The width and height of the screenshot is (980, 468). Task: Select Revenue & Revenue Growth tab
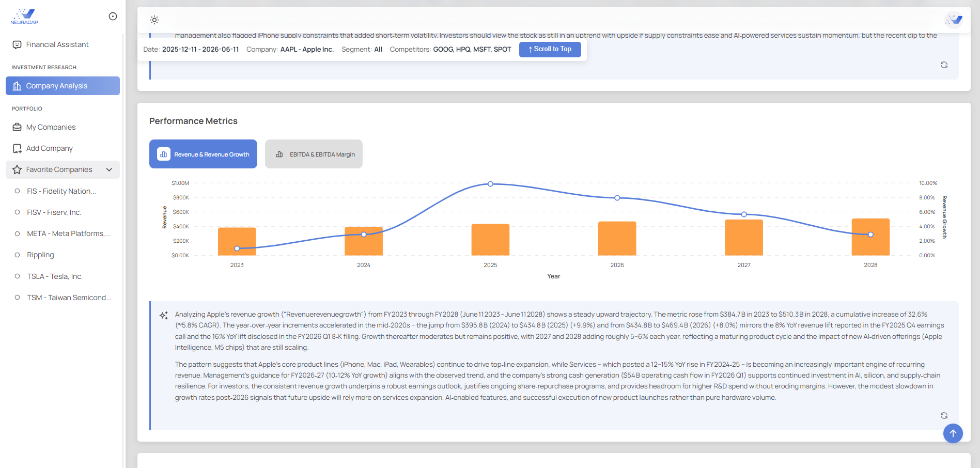tap(203, 154)
